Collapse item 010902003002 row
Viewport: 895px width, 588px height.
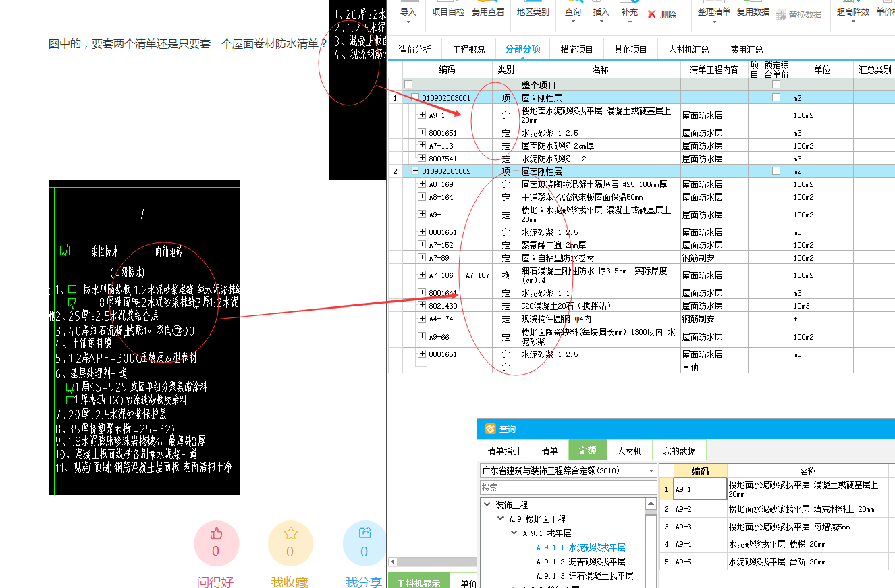(x=415, y=171)
